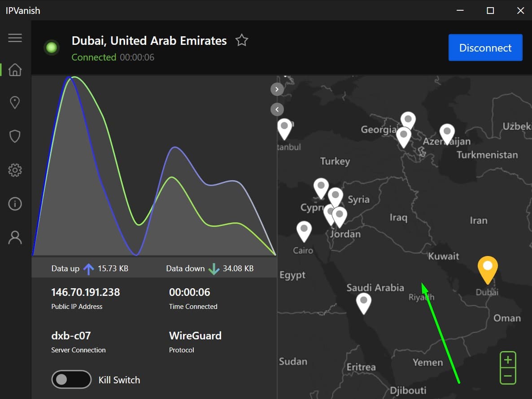Click the Time Connected 00:00:06 value
The height and width of the screenshot is (399, 532).
click(189, 292)
